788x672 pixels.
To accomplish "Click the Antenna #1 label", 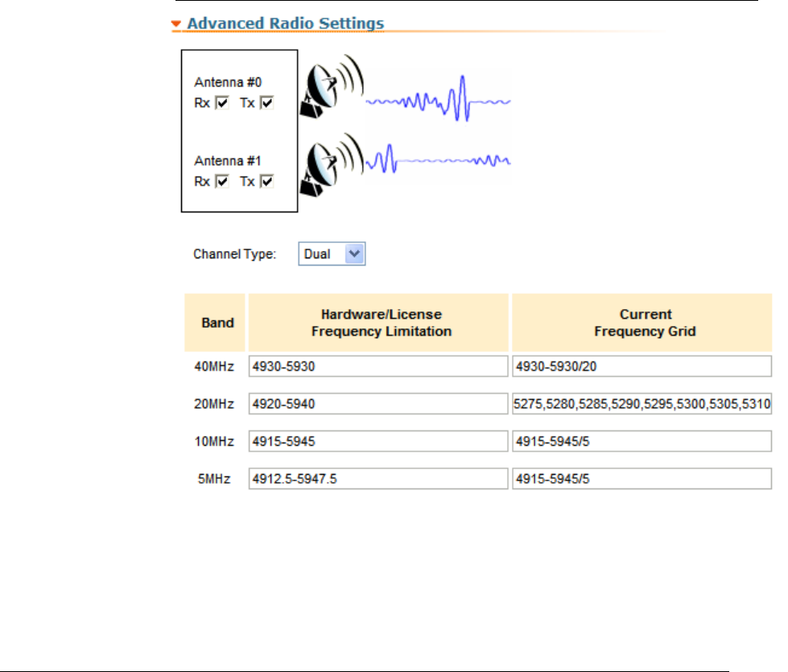I will tap(228, 161).
